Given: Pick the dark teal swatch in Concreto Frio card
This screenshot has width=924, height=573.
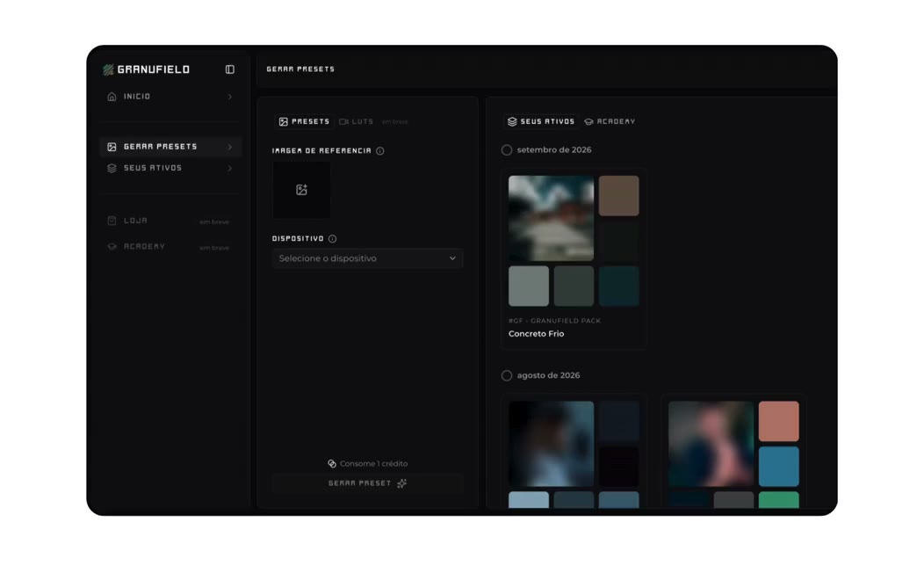Looking at the screenshot, I should click(618, 286).
